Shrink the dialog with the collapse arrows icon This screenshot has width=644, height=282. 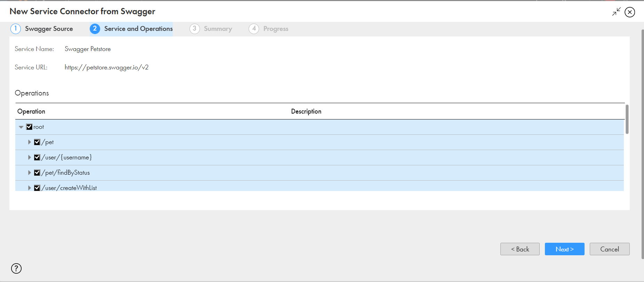coord(617,12)
